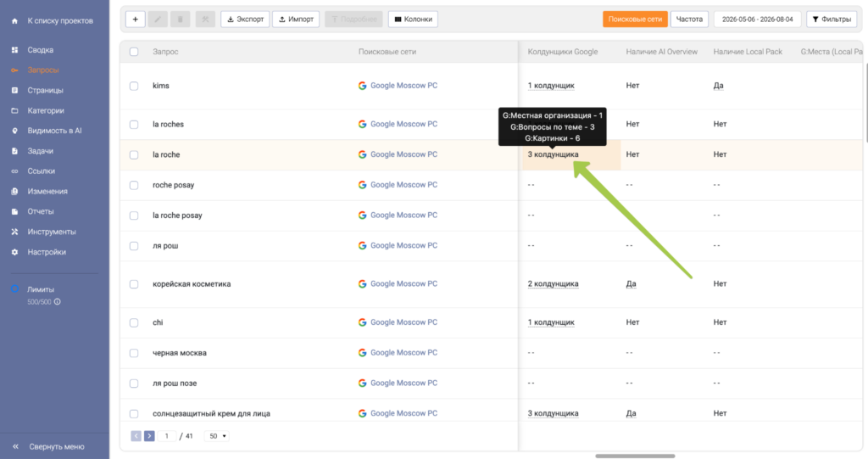Click the Импорт button
The height and width of the screenshot is (459, 868).
click(x=296, y=20)
